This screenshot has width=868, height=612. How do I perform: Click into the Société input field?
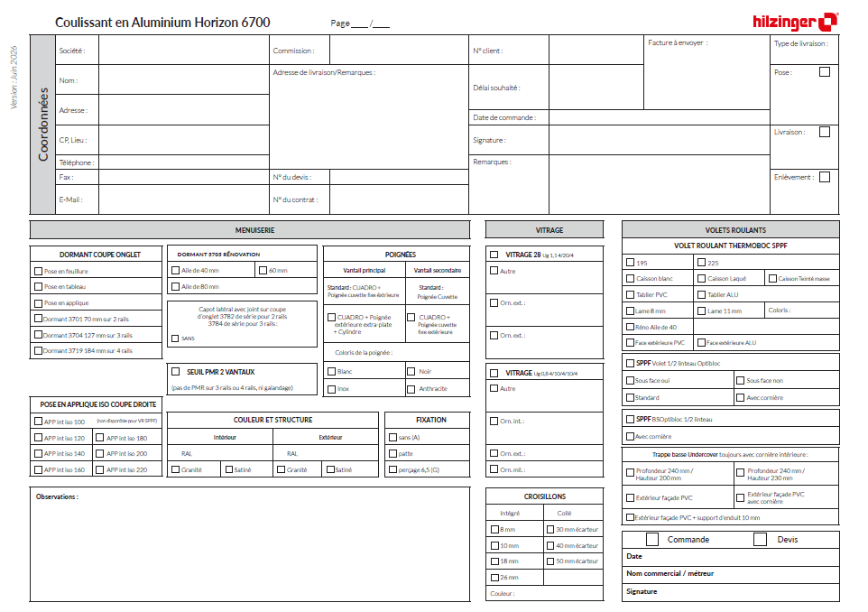[184, 50]
